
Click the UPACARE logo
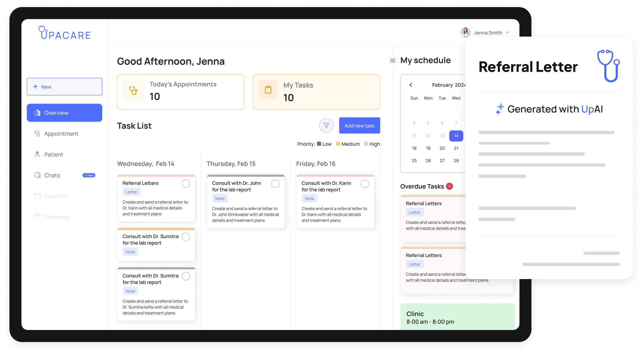click(64, 33)
